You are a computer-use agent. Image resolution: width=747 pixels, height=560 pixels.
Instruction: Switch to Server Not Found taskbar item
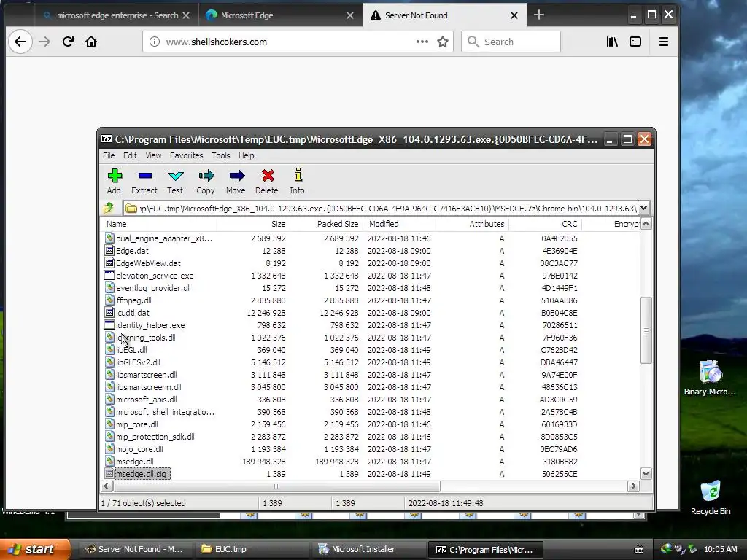click(x=136, y=549)
